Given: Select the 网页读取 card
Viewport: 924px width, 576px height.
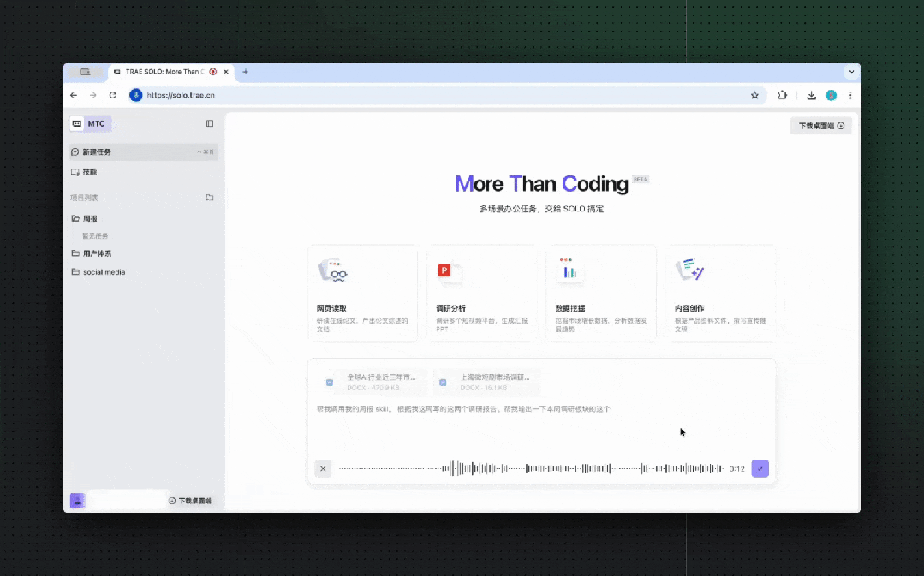Looking at the screenshot, I should pos(362,294).
